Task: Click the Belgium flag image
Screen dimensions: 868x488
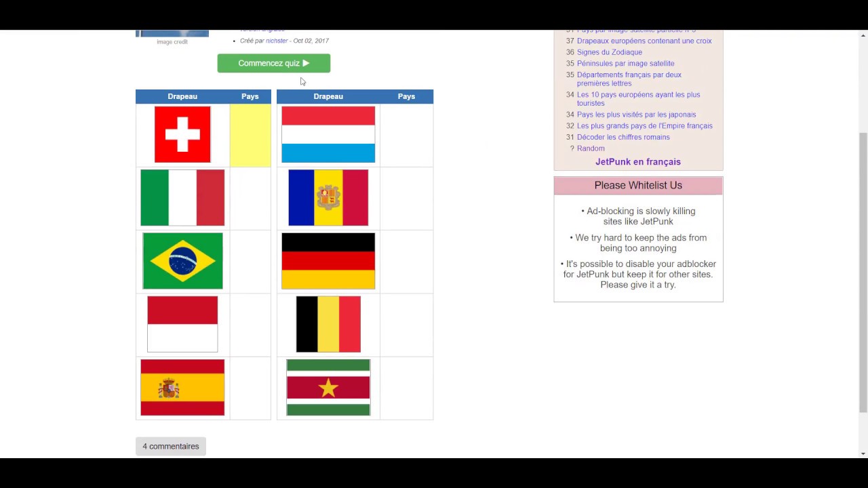Action: (328, 324)
